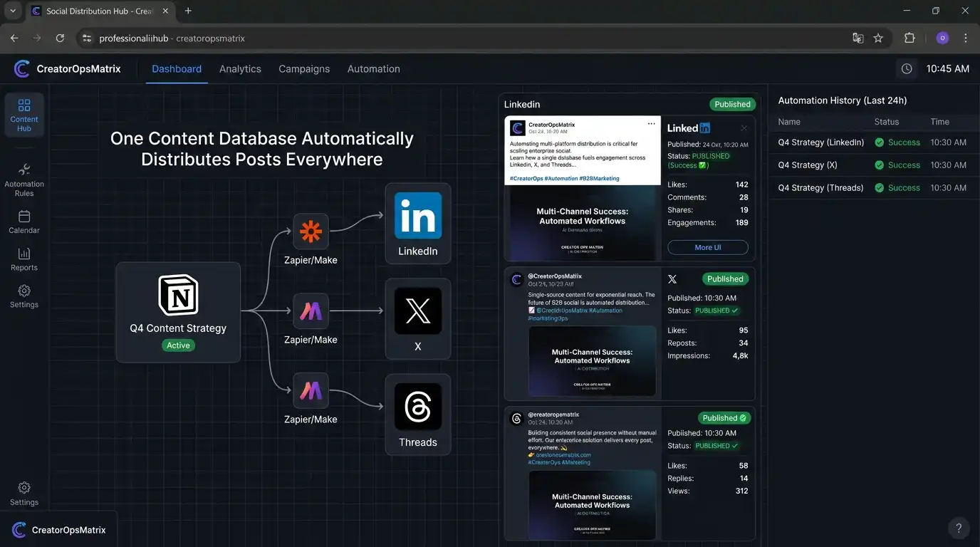This screenshot has width=980, height=547.
Task: Select the Q4 Strategy (X) history row
Action: [x=873, y=165]
